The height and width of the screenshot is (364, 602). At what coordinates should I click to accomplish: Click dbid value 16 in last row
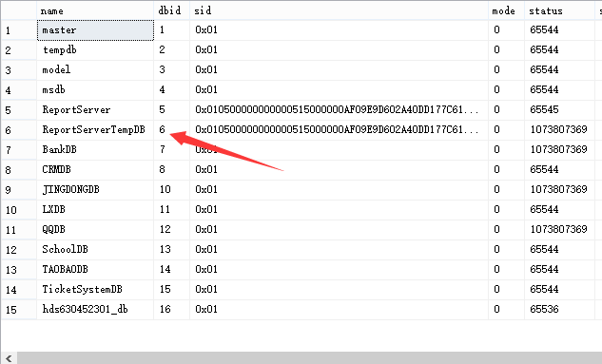pyautogui.click(x=171, y=309)
